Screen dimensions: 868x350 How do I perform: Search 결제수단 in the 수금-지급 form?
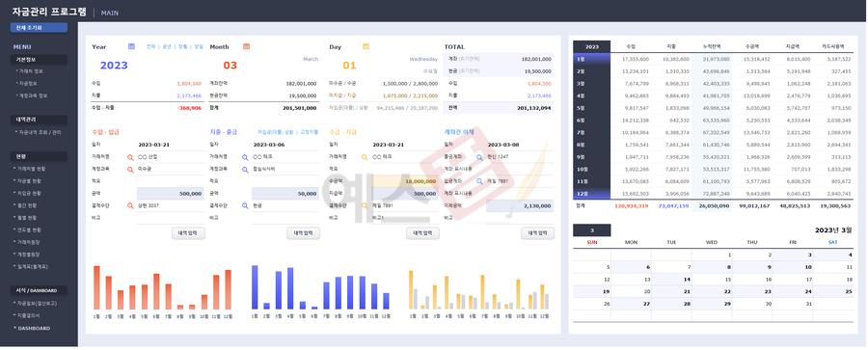point(365,206)
